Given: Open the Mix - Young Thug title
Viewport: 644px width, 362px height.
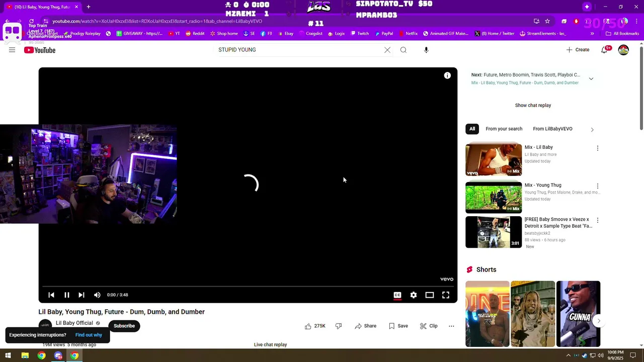Looking at the screenshot, I should pos(543,185).
